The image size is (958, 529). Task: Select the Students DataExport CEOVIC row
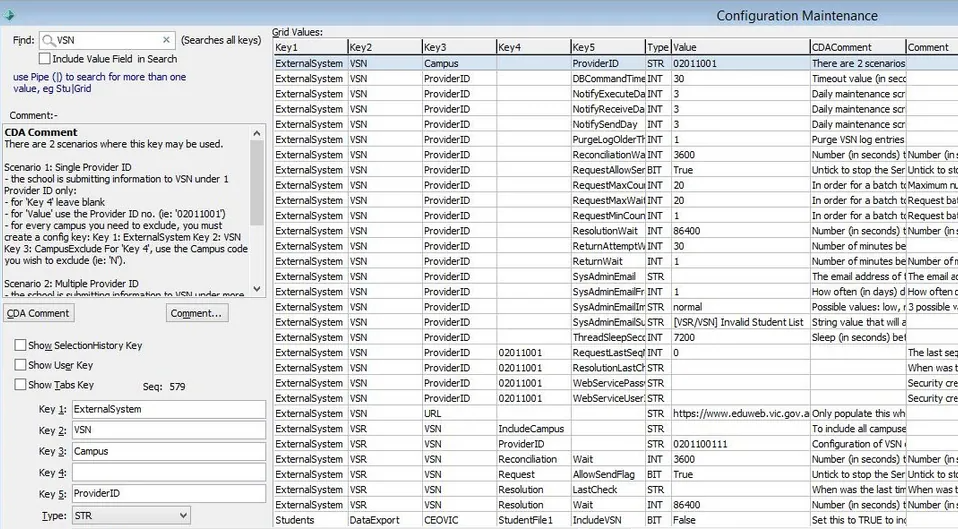(x=615, y=520)
